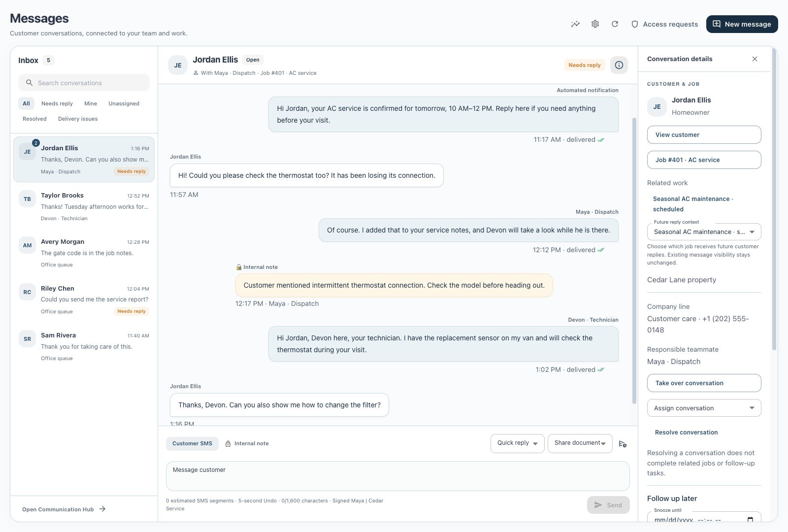Open the analytics trend icon in header
This screenshot has height=532, width=788.
pyautogui.click(x=575, y=24)
